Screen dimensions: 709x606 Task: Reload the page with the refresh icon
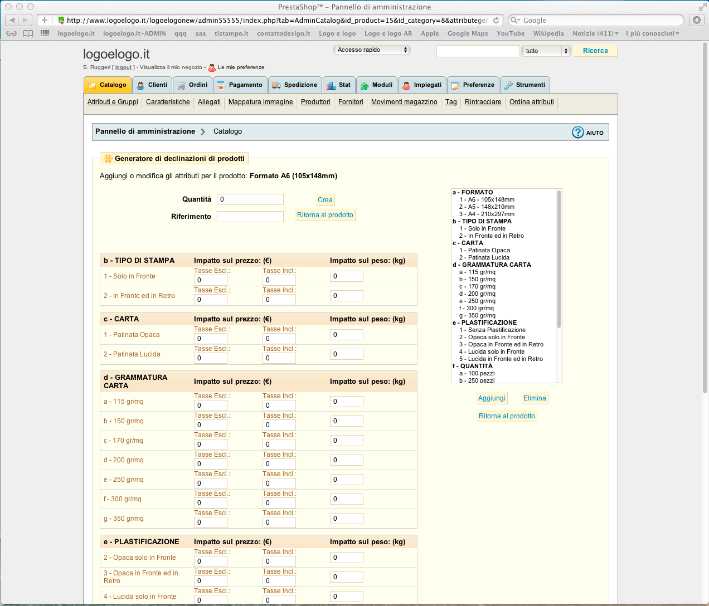pyautogui.click(x=495, y=20)
